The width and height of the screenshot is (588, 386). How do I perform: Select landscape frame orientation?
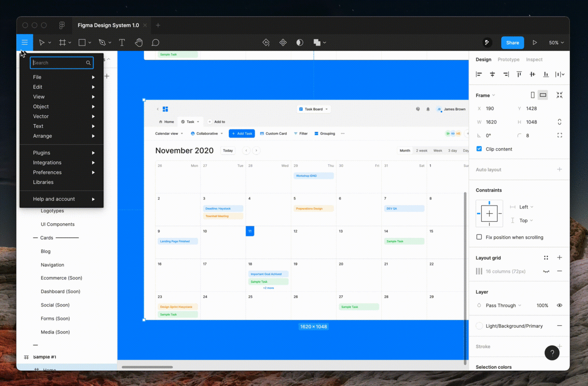(543, 95)
